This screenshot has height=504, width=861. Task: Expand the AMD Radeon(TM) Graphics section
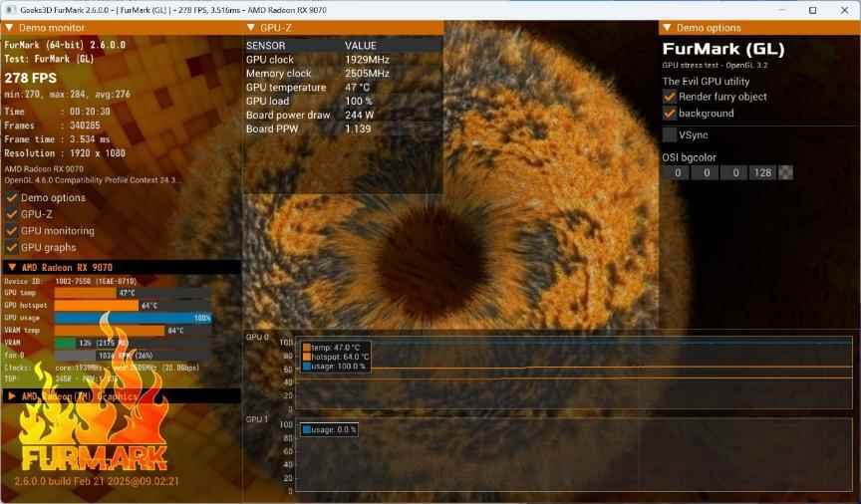[12, 395]
